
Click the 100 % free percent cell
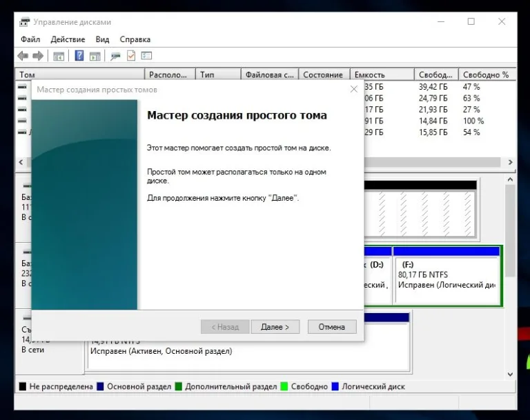click(473, 121)
